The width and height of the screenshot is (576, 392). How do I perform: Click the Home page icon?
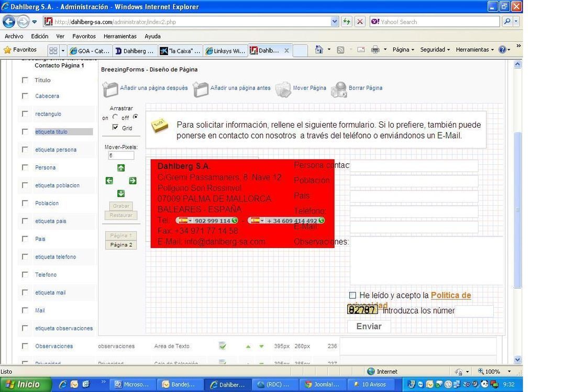[319, 50]
